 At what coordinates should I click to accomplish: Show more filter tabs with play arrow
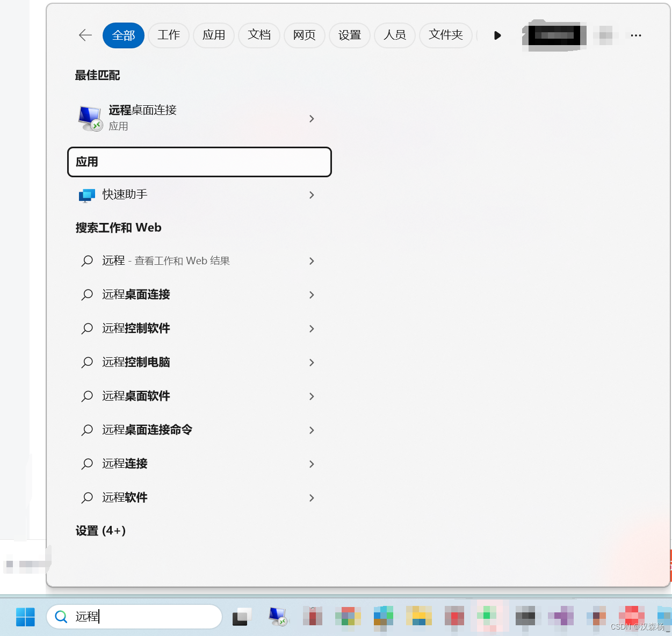(497, 35)
